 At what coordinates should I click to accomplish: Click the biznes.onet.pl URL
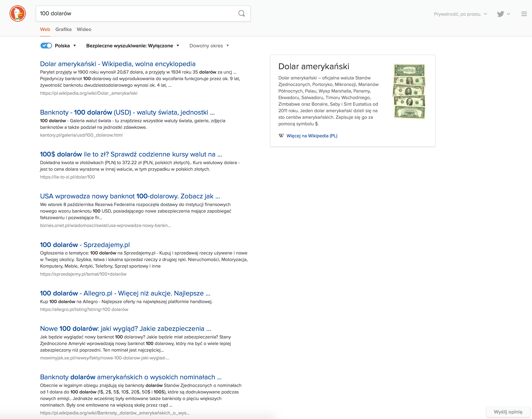point(105,226)
